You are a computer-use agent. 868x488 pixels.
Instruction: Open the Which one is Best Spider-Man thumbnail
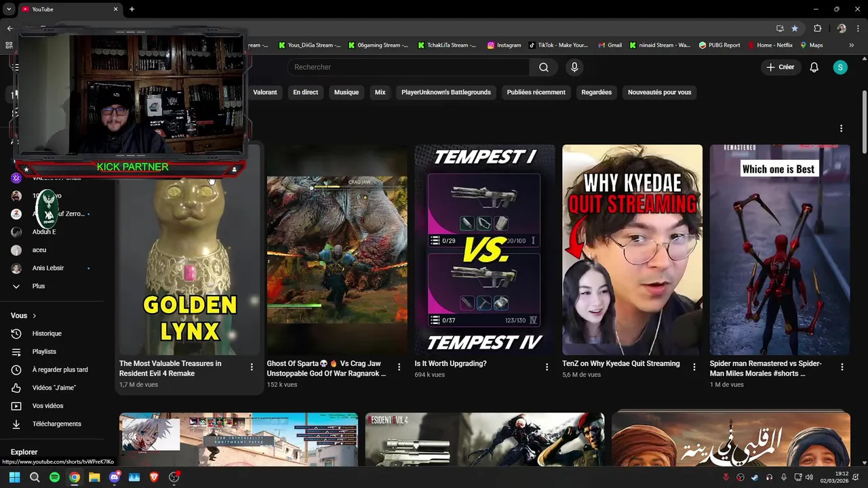tap(780, 250)
